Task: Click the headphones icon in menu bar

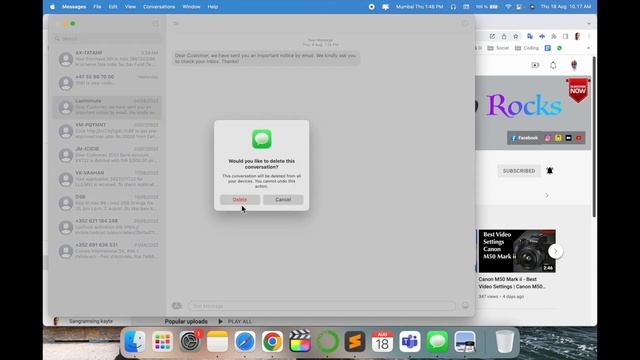Action: [453, 7]
